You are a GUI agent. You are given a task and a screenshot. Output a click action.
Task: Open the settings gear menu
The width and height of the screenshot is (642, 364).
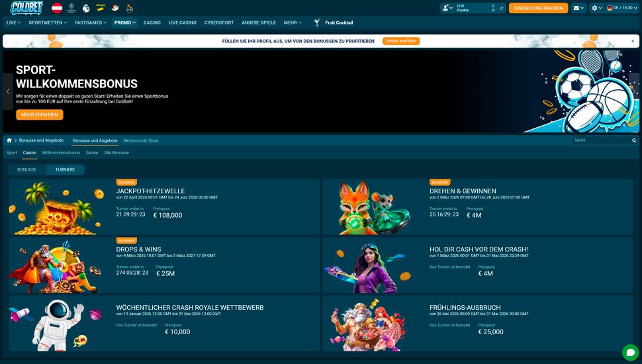596,8
